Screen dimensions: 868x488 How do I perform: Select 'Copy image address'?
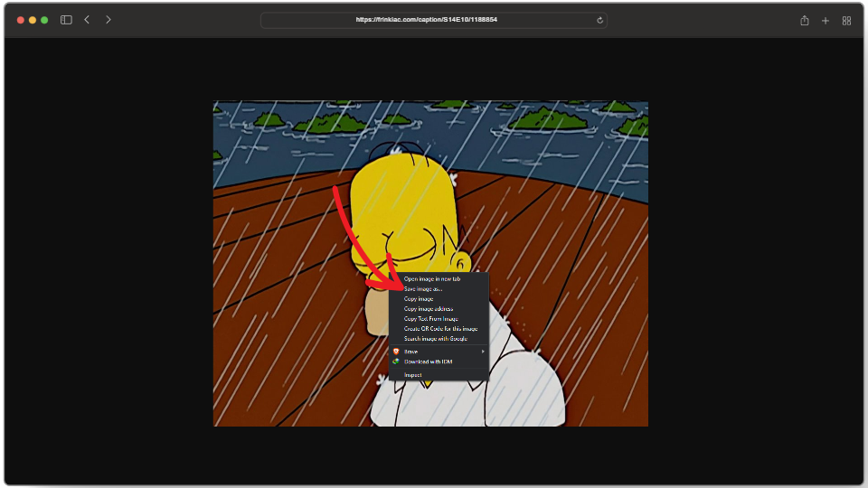coord(439,309)
